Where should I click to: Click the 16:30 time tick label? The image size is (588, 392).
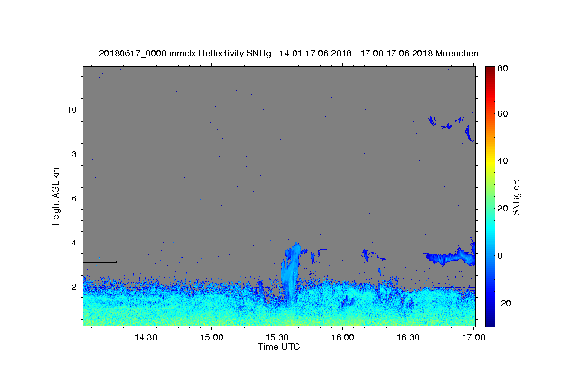[x=408, y=337]
